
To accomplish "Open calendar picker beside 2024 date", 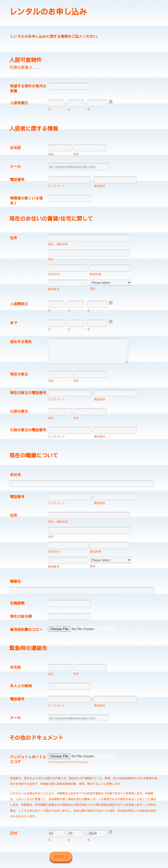I will pos(111,832).
